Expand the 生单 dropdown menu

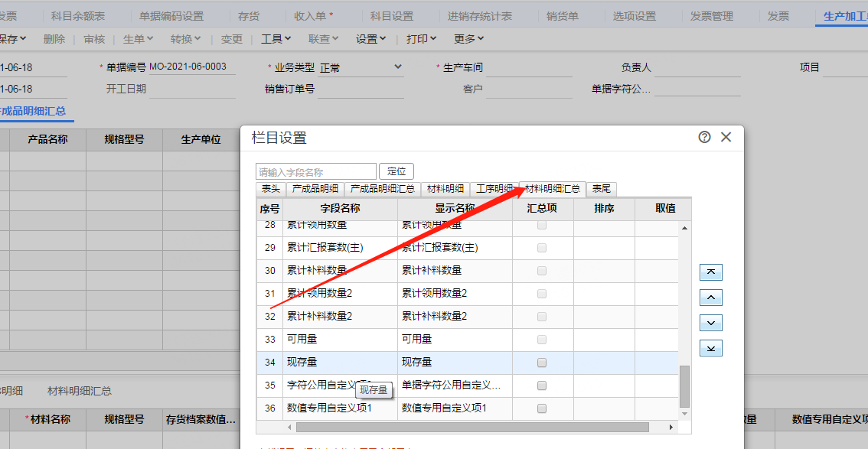click(x=138, y=39)
